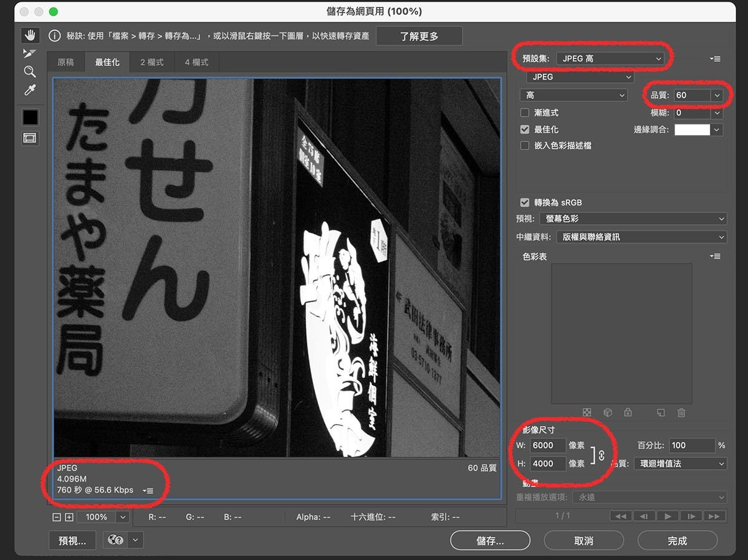
Task: Switch to the 原稿 tab
Action: [65, 62]
